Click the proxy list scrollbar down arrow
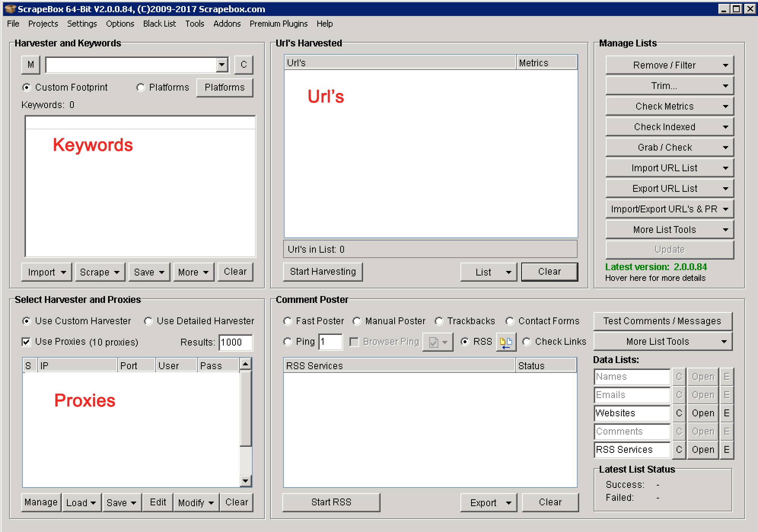 pyautogui.click(x=246, y=481)
